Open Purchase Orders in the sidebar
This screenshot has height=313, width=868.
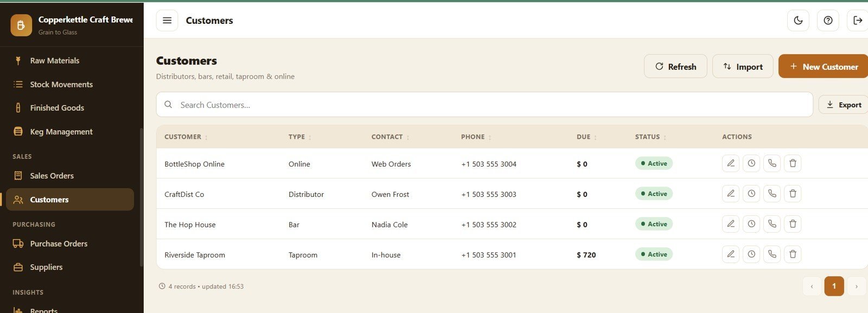point(69,244)
